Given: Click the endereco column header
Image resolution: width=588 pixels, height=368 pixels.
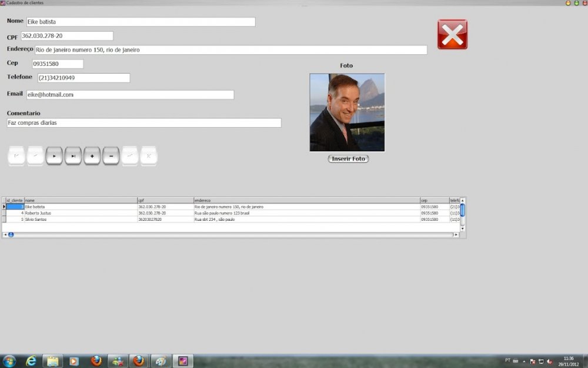Looking at the screenshot, I should pos(306,201).
